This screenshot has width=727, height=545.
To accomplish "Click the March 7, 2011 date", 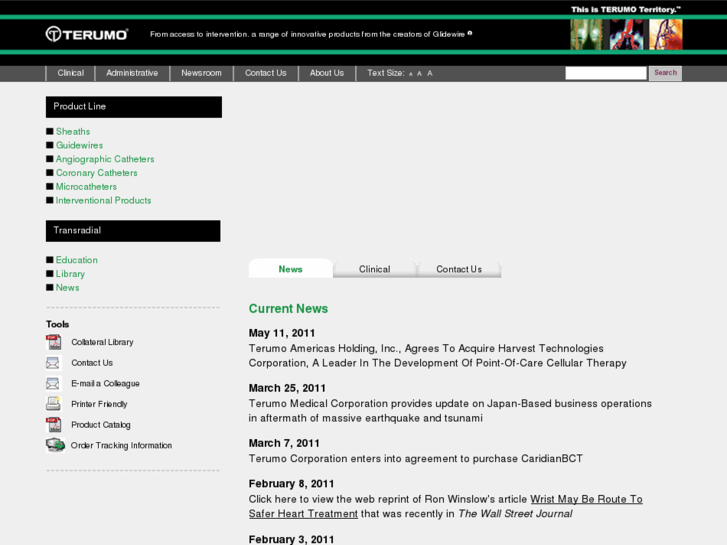I will pyautogui.click(x=284, y=443).
